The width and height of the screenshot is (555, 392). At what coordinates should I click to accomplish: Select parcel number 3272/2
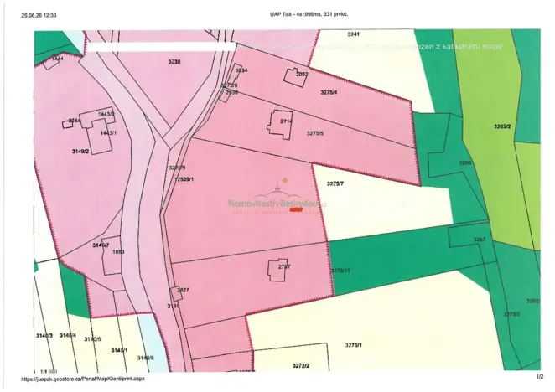tap(301, 365)
